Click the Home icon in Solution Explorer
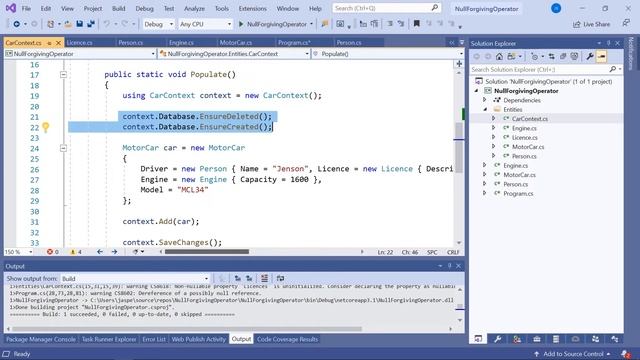This screenshot has width=640, height=360. 499,56
